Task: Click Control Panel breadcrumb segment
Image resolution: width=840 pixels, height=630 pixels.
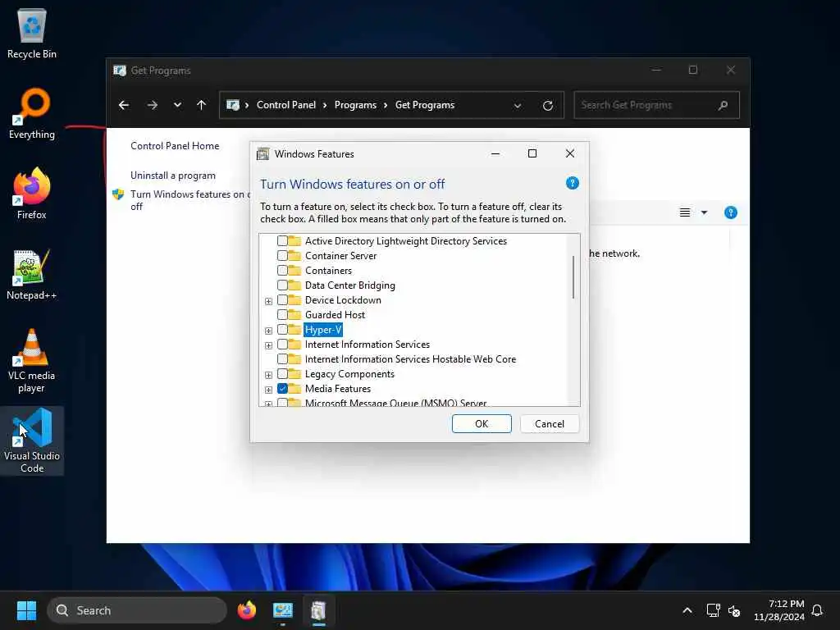Action: pyautogui.click(x=286, y=105)
